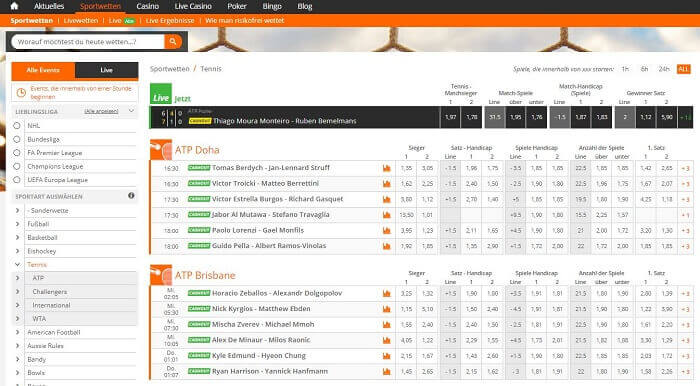This screenshot has width=700, height=386.
Task: Select odds 1,97 for Thiago Moura Monteiro
Action: point(450,117)
